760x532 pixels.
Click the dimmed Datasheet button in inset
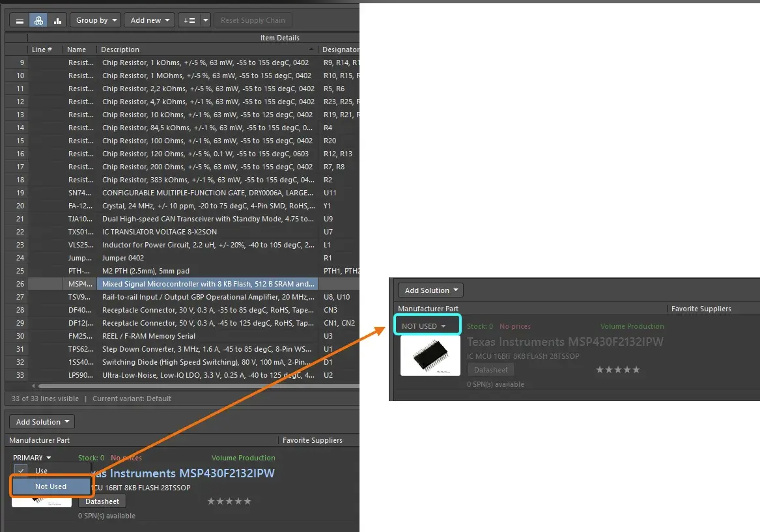[490, 370]
